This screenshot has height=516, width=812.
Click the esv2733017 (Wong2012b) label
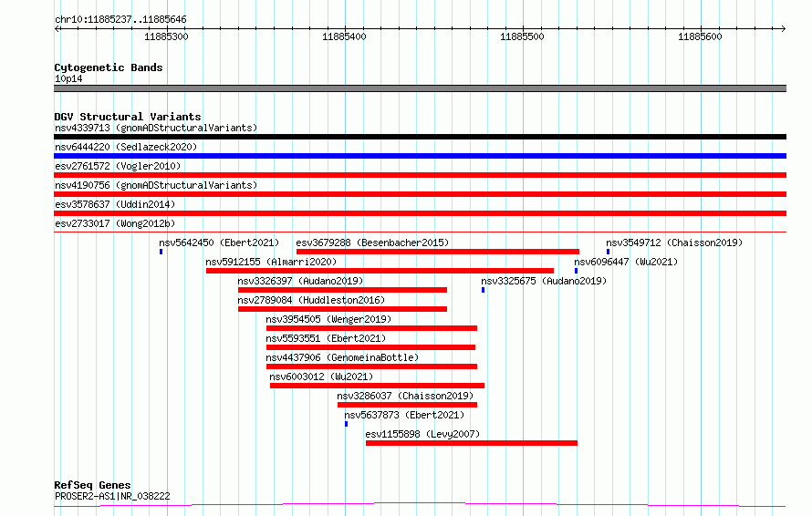(115, 223)
